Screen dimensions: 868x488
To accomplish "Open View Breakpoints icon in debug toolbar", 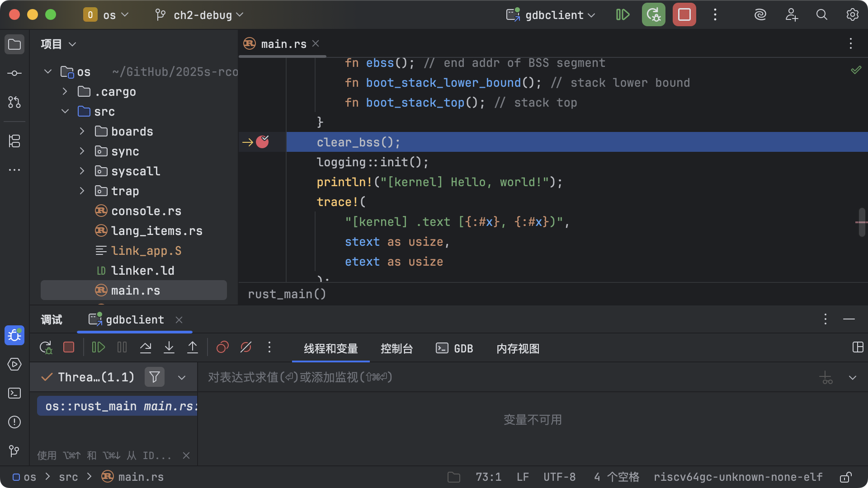I will 222,347.
